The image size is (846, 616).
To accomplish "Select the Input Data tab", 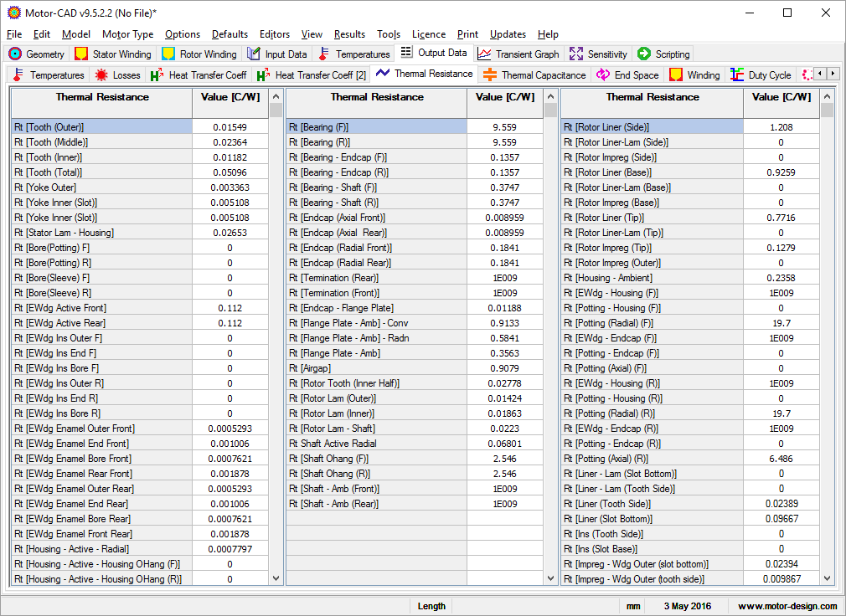I will click(x=277, y=54).
